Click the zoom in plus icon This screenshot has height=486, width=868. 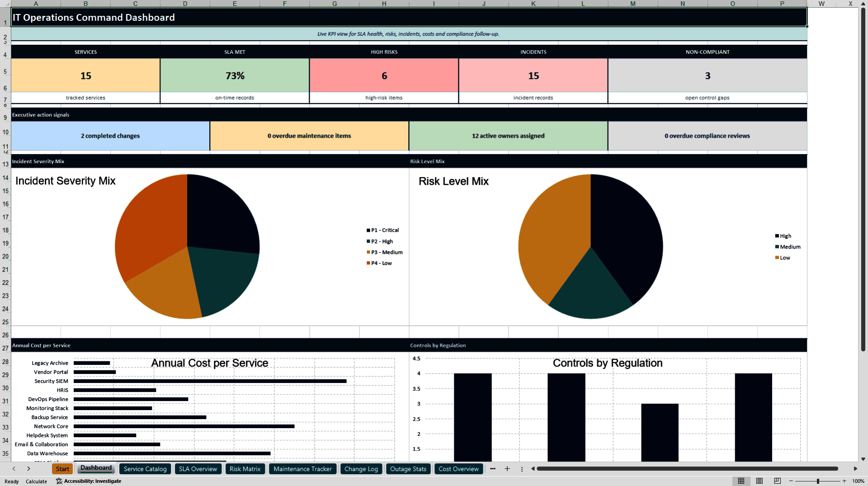(x=844, y=481)
